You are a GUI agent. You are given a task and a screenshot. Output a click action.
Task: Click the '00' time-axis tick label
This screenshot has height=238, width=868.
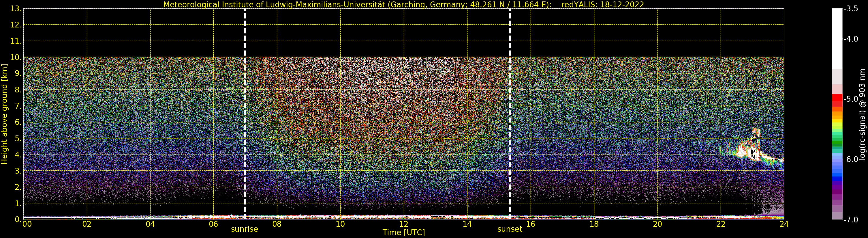click(27, 224)
